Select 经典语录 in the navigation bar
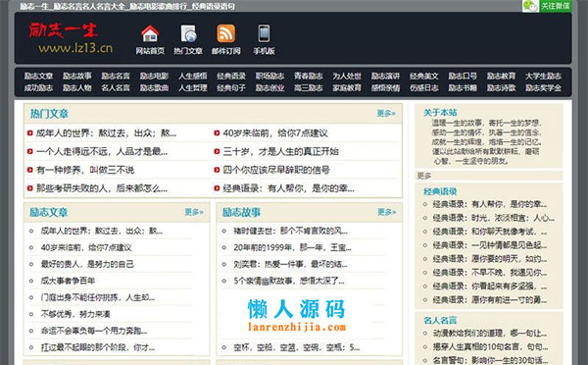 pyautogui.click(x=231, y=76)
